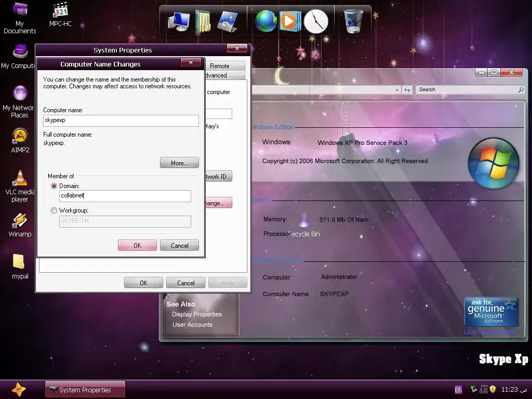Click the search magnifier icon in the info window
532x399 pixels.
point(521,89)
